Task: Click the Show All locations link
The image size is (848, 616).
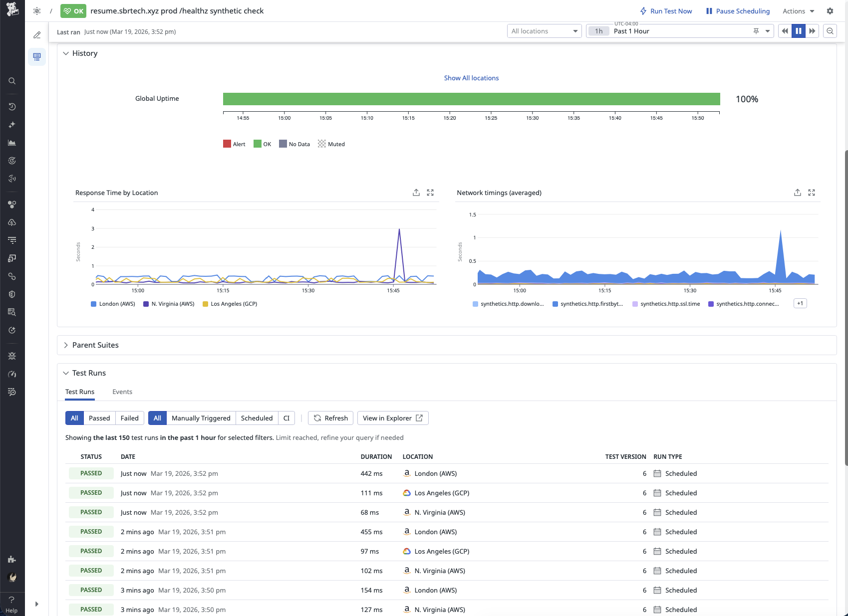Action: point(471,78)
